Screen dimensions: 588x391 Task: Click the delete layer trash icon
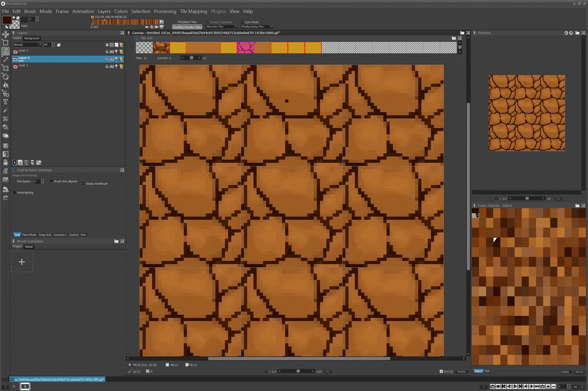26,162
